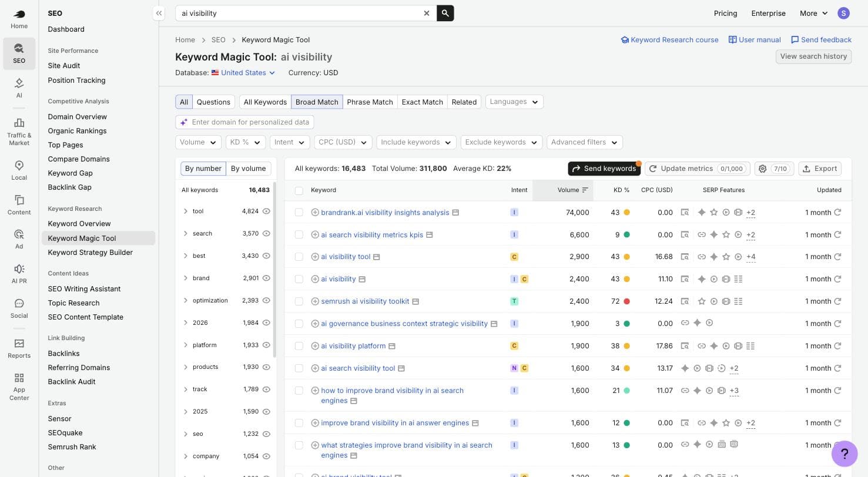The height and width of the screenshot is (477, 868).
Task: Open the AI section in the left rail
Action: coord(19,88)
